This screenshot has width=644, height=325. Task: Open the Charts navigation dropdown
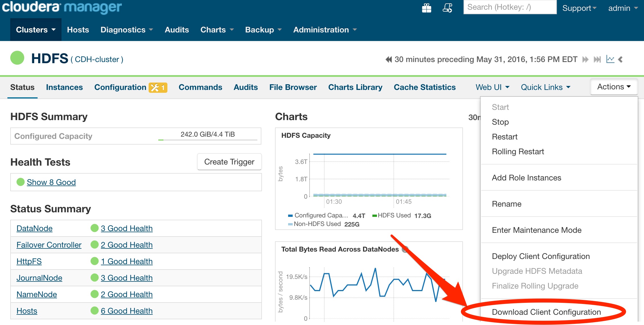point(217,30)
